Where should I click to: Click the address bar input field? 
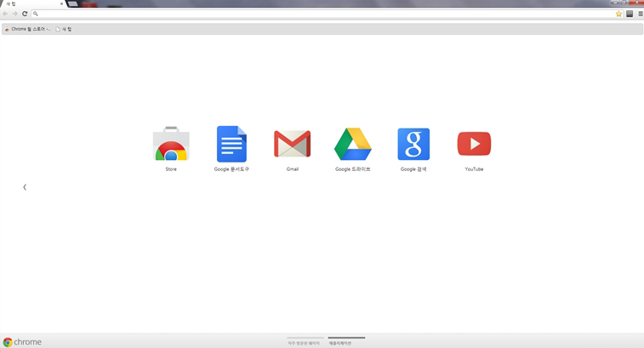coord(327,14)
